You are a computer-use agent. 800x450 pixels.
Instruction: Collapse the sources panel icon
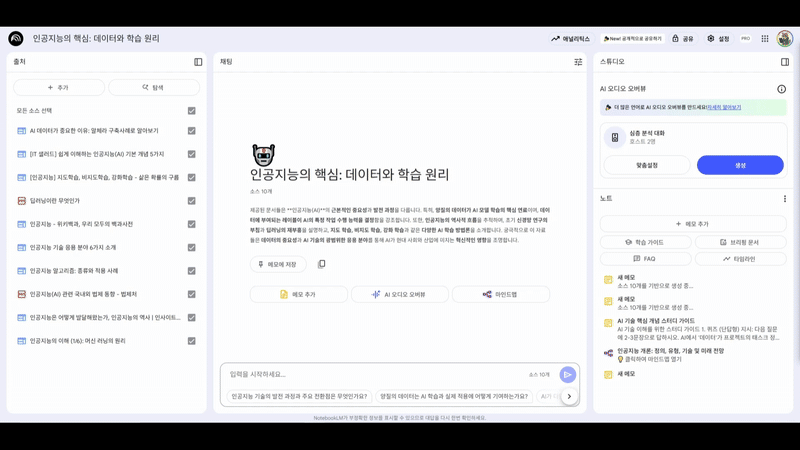(198, 62)
